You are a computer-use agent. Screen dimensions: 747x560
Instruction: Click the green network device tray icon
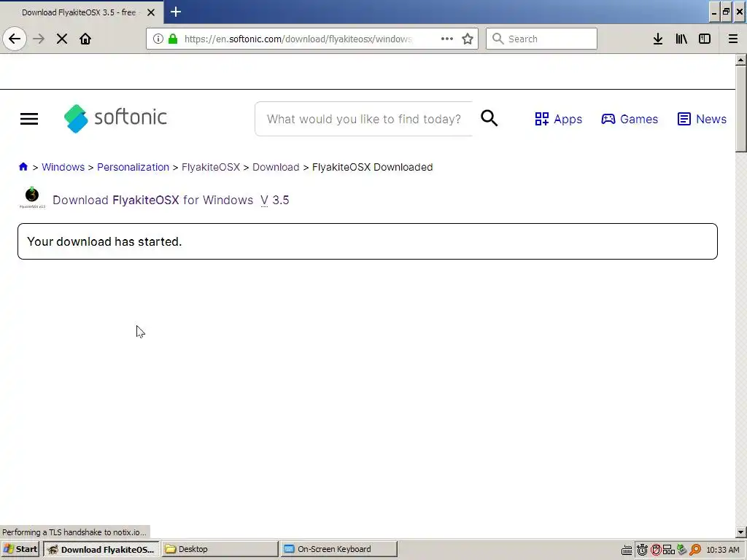click(682, 550)
